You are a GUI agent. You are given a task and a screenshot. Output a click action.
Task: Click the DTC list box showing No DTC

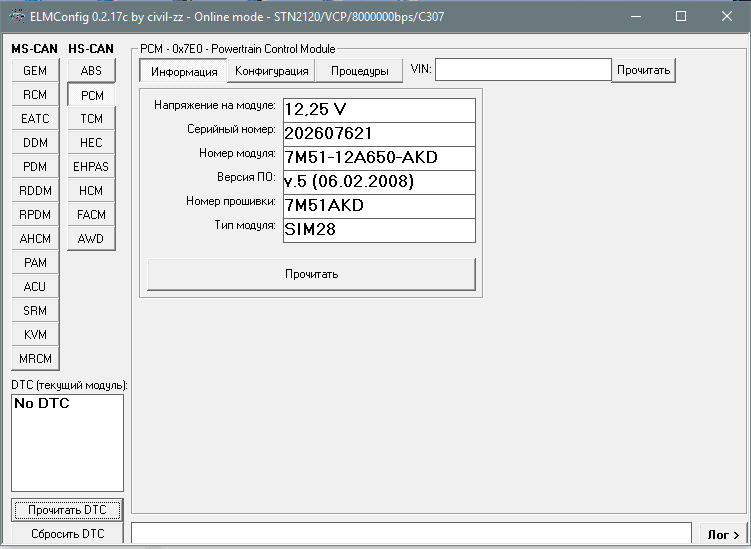(x=67, y=443)
